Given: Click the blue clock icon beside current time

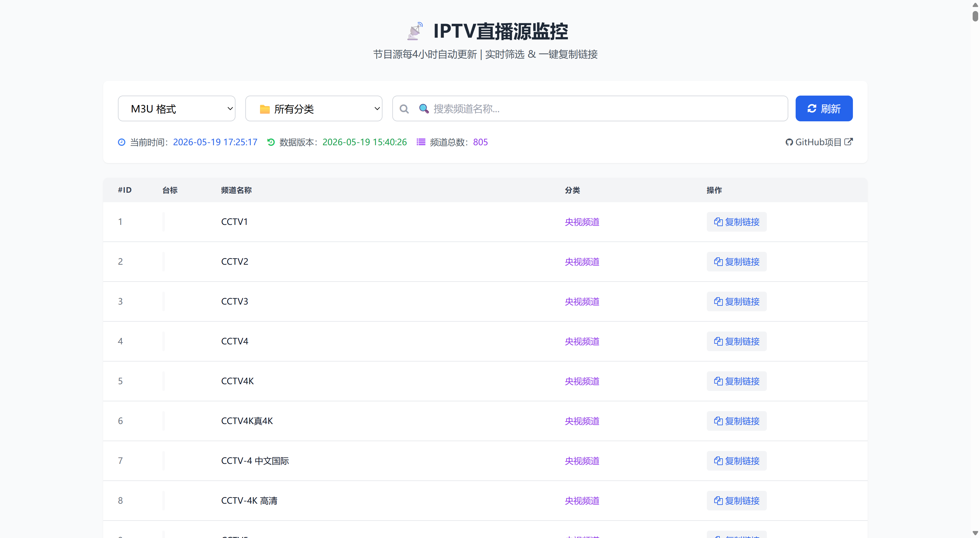Looking at the screenshot, I should (121, 142).
